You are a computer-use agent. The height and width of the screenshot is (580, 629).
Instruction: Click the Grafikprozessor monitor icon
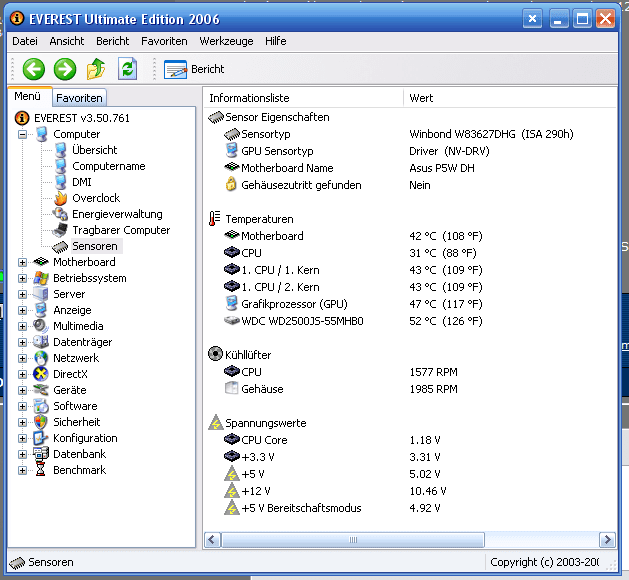tap(231, 303)
